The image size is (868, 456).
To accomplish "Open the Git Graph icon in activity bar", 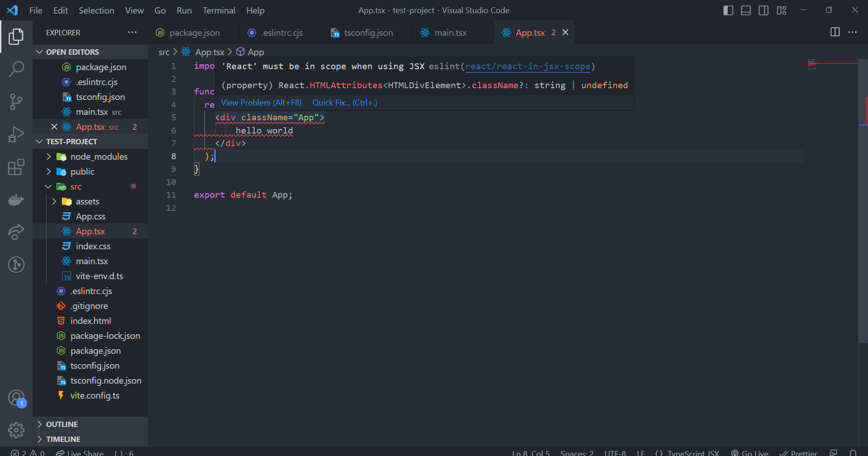I will 16,265.
